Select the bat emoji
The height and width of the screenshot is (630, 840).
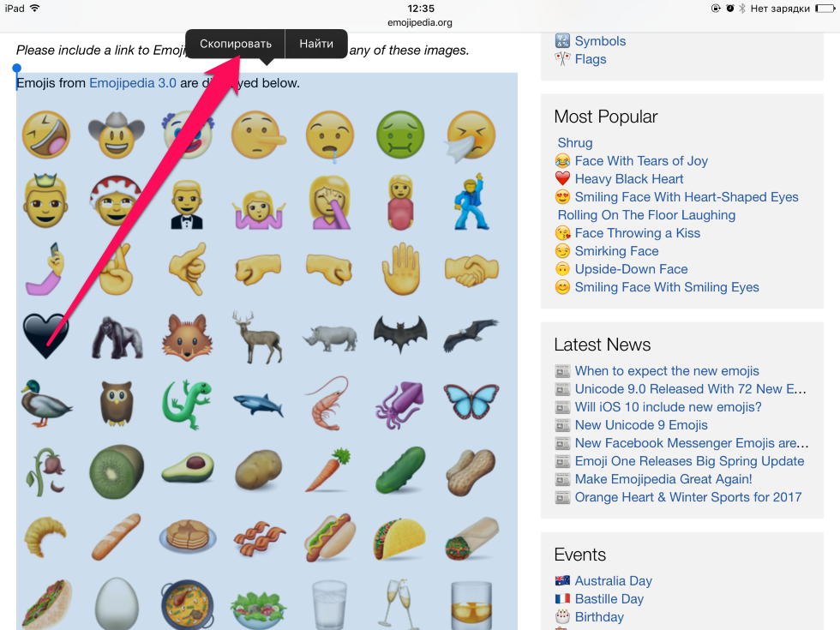tap(400, 335)
